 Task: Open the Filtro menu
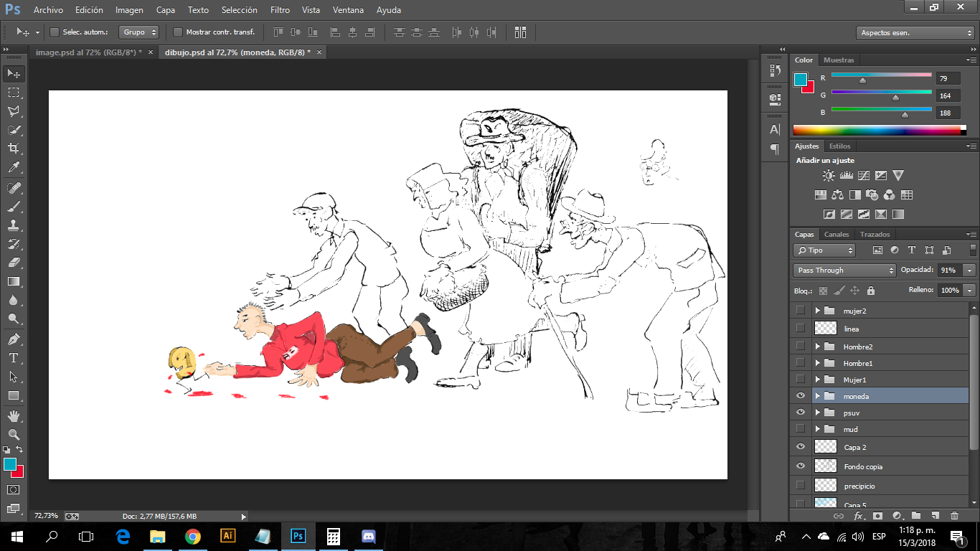click(x=281, y=10)
